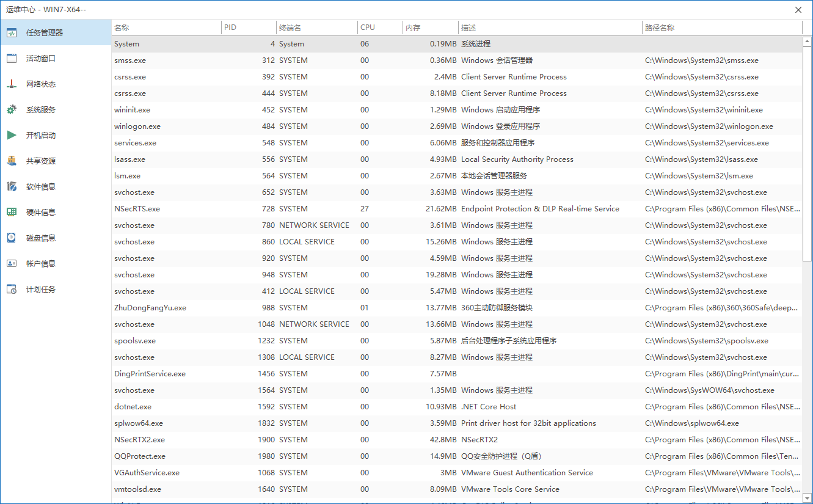Image resolution: width=813 pixels, height=504 pixels.
Task: Select the services.exe process name
Action: 135,143
